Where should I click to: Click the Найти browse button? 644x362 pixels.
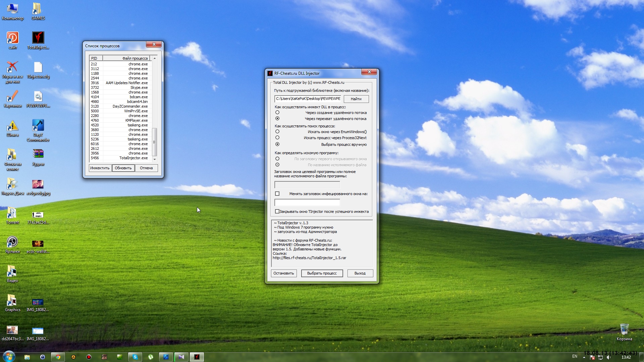tap(356, 99)
